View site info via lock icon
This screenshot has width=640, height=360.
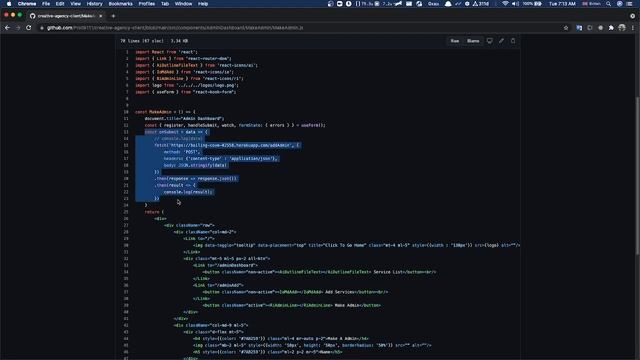point(42,28)
